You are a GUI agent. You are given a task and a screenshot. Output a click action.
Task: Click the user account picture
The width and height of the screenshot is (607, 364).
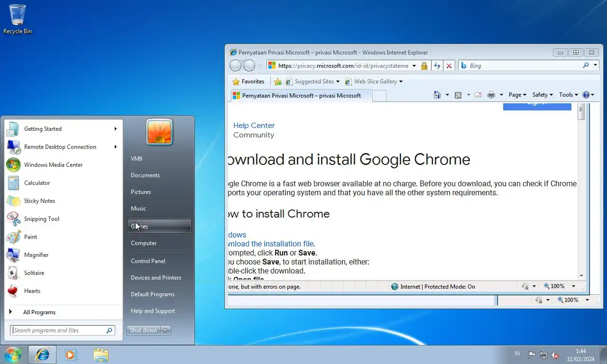(x=159, y=132)
